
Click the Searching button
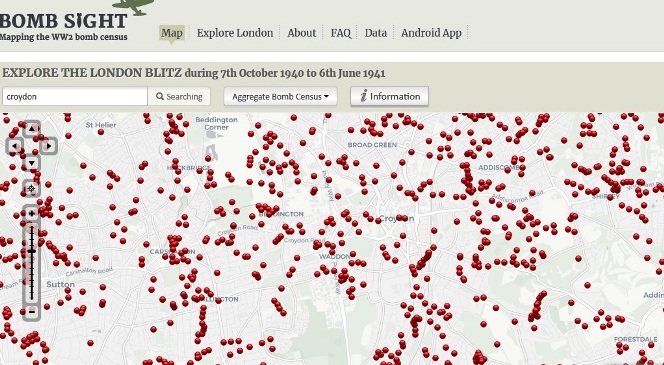pos(179,97)
